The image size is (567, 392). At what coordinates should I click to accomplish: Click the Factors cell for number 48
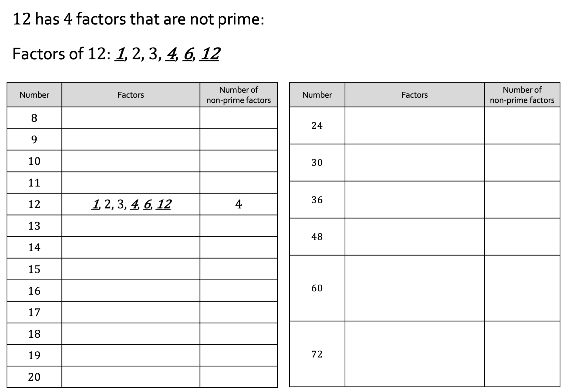click(x=415, y=237)
